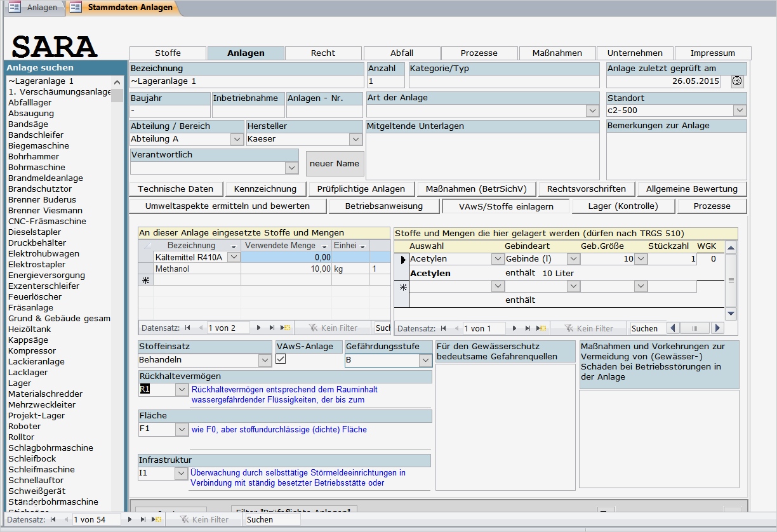Go to next record in eingesetzte Stoffe subform
The height and width of the screenshot is (532, 777).
coord(258,328)
